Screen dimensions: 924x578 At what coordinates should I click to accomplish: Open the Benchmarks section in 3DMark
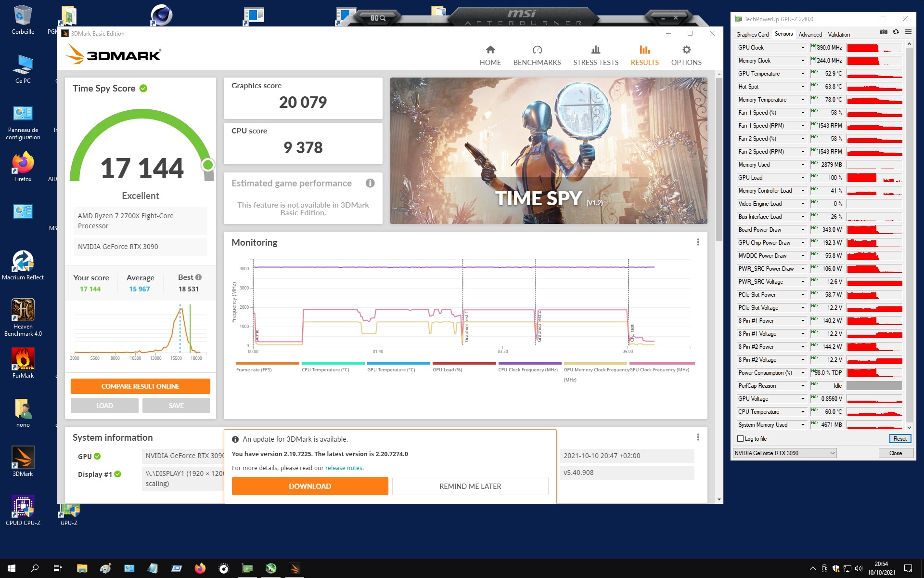tap(537, 55)
